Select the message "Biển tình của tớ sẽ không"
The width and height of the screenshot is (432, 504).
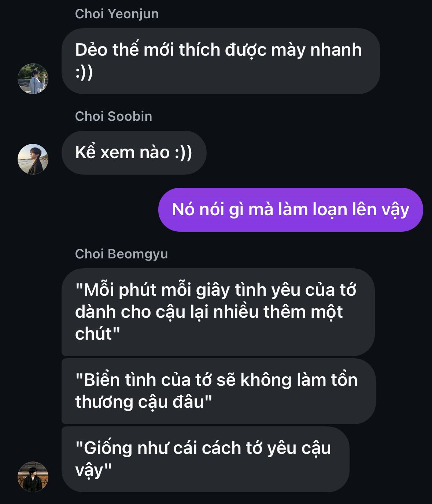pos(219,391)
